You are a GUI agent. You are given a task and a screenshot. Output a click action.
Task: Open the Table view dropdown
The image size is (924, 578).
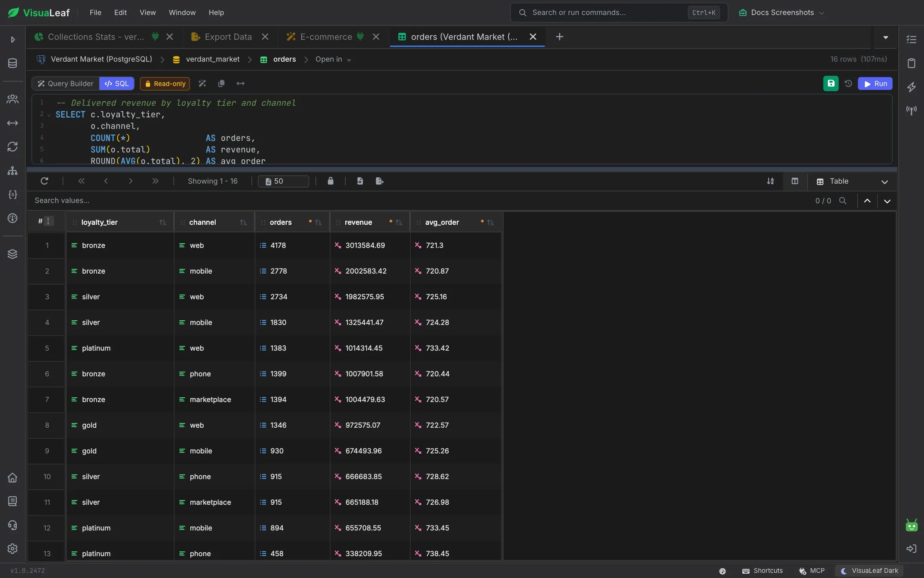[852, 182]
